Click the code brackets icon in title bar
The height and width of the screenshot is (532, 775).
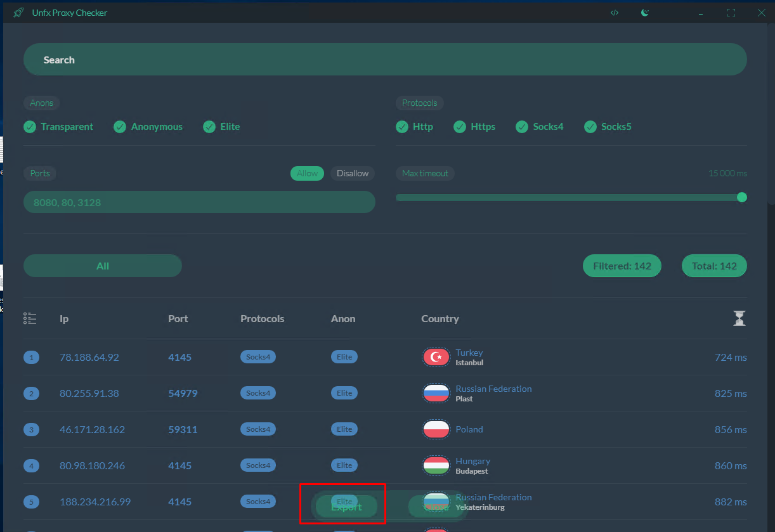tap(615, 13)
